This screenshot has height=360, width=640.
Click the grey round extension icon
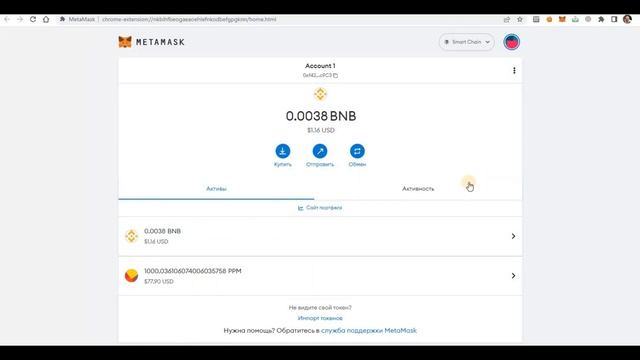588,19
